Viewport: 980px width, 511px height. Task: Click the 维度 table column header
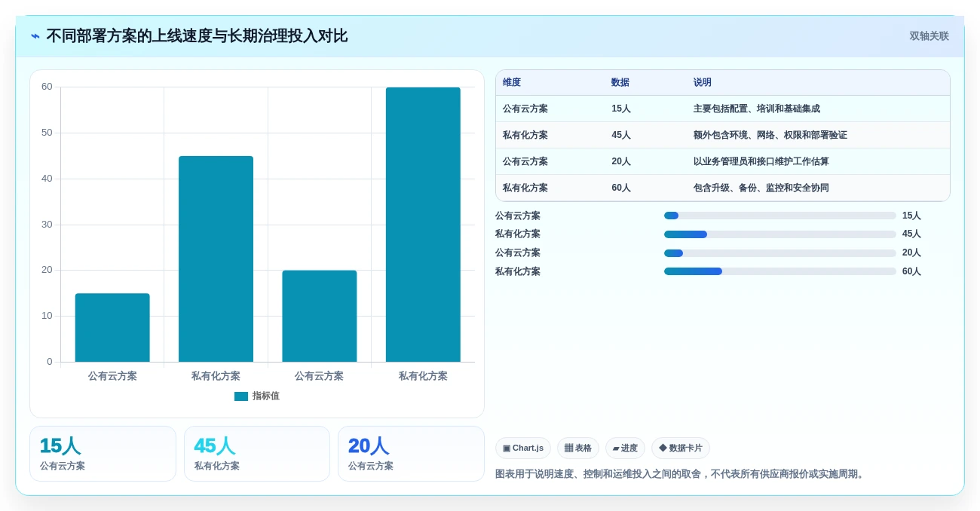pos(512,83)
